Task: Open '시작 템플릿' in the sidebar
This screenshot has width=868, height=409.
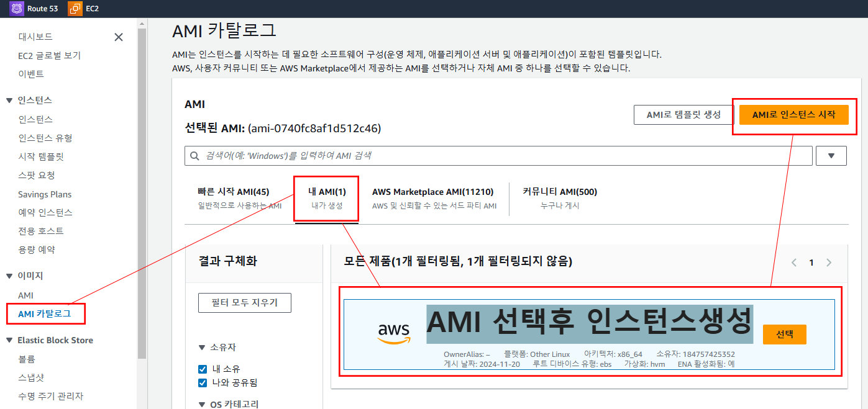Action: [41, 156]
